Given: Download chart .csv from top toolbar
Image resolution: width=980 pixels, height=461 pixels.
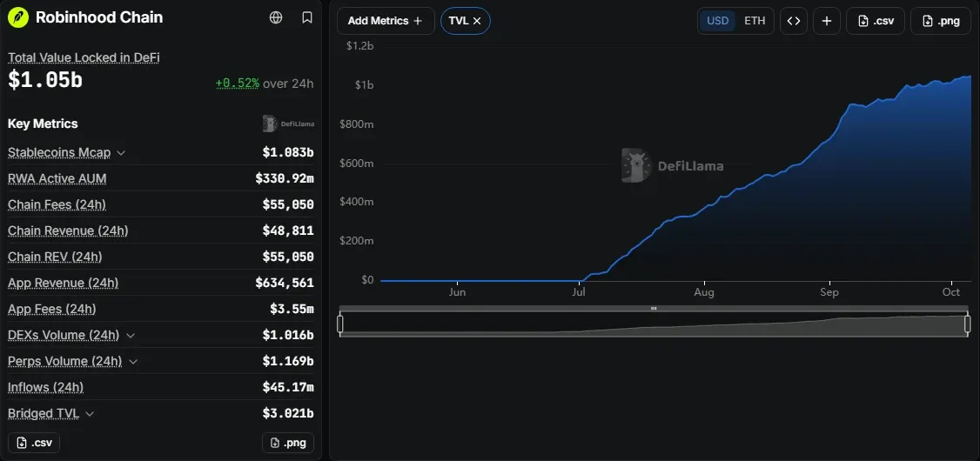Looking at the screenshot, I should pos(875,21).
